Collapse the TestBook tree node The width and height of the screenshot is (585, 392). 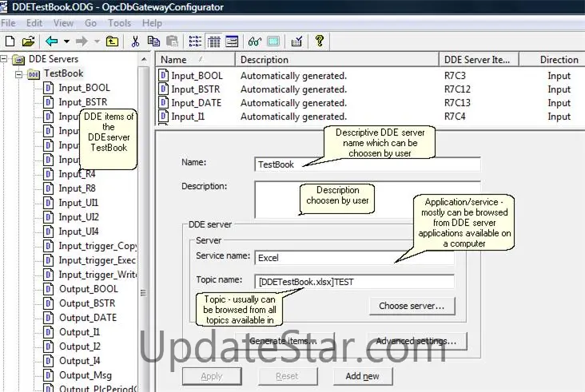18,73
